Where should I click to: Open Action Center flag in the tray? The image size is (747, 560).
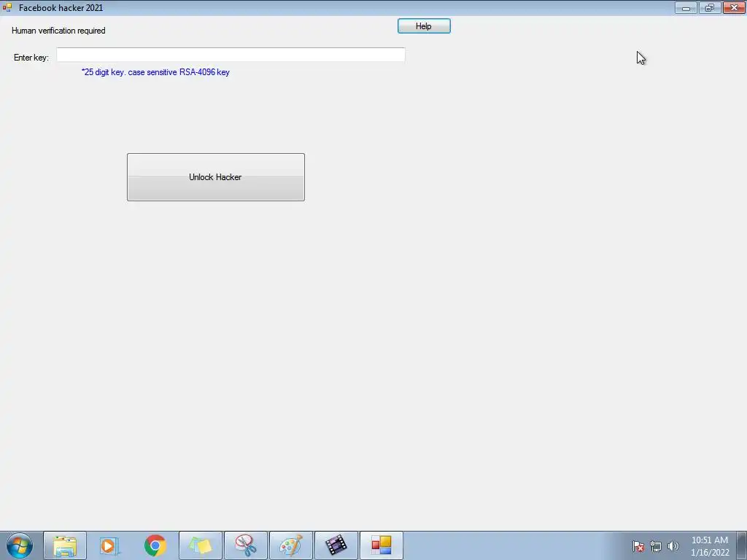(638, 546)
